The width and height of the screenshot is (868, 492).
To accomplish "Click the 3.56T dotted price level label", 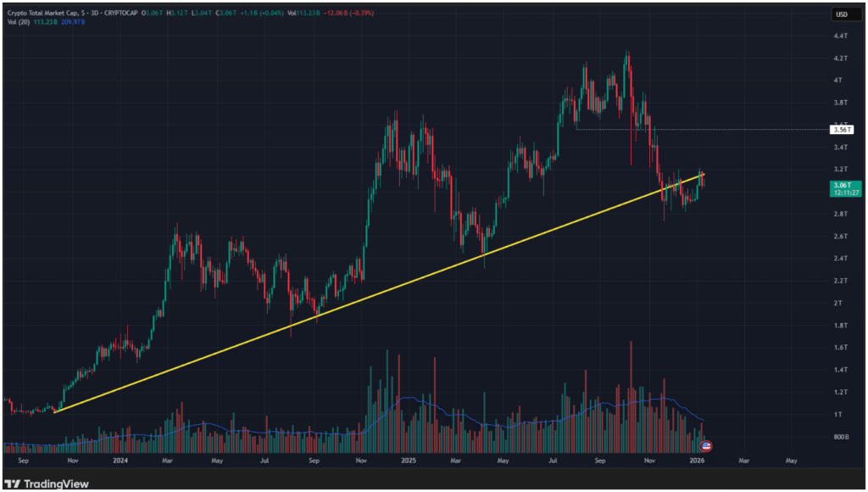I will click(842, 129).
